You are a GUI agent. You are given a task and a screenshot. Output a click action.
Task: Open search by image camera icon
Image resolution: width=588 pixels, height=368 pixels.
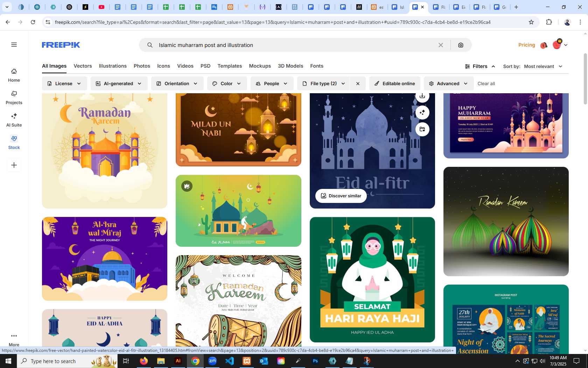[x=461, y=45]
